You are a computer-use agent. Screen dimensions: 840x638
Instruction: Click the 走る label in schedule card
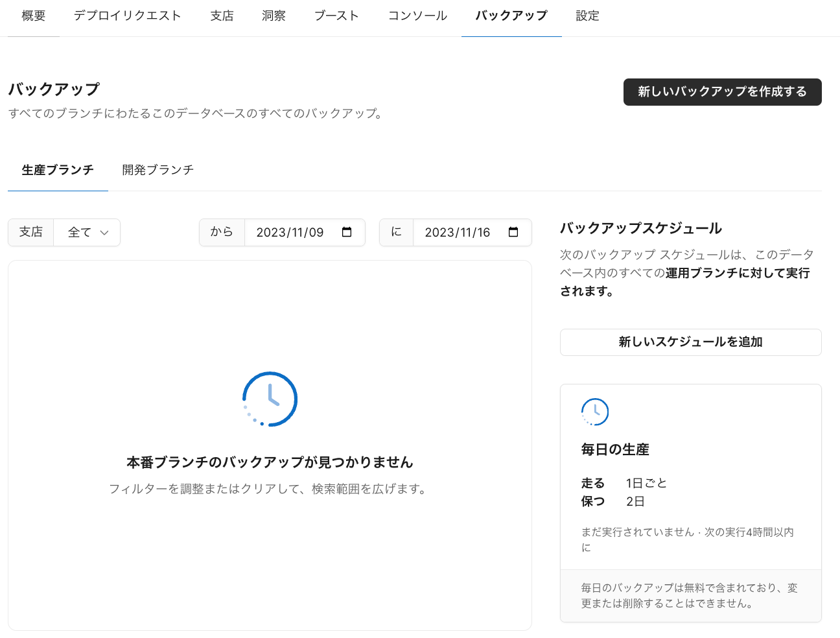593,483
